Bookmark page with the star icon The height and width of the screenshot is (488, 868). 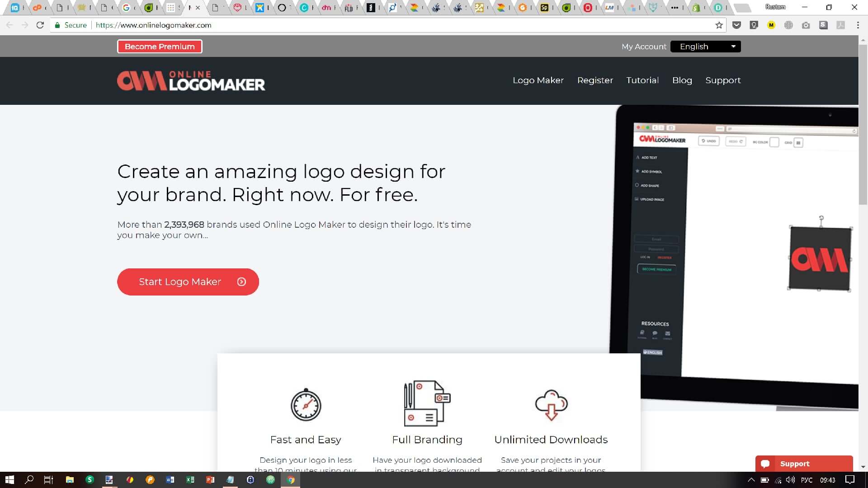pos(719,25)
